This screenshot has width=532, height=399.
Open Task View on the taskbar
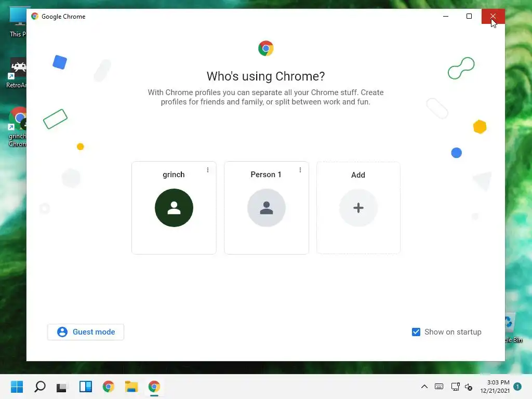(x=62, y=387)
